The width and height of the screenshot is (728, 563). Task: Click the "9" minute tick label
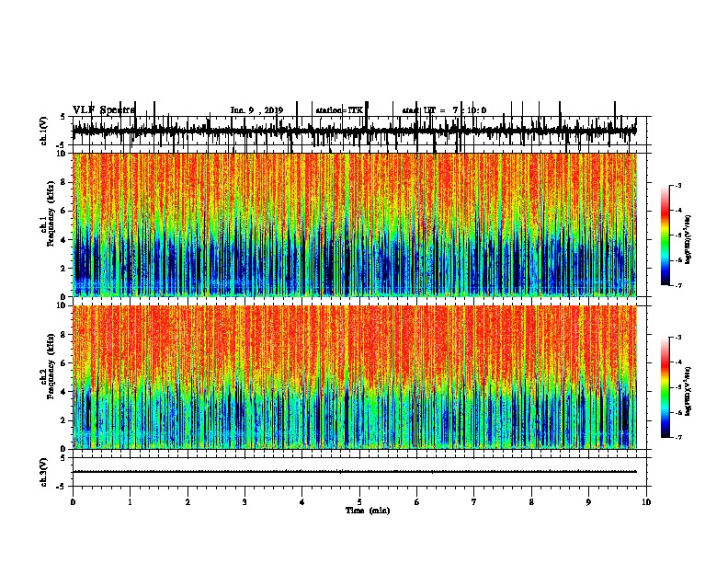588,502
